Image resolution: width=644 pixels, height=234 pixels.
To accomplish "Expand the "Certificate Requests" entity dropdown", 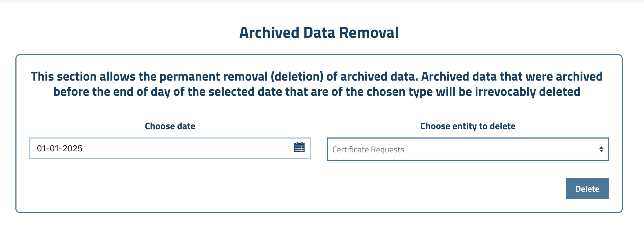I will 467,149.
